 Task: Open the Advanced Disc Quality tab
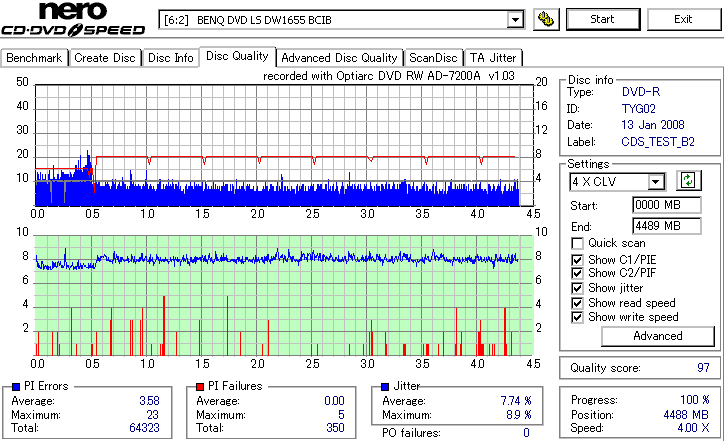[x=339, y=58]
